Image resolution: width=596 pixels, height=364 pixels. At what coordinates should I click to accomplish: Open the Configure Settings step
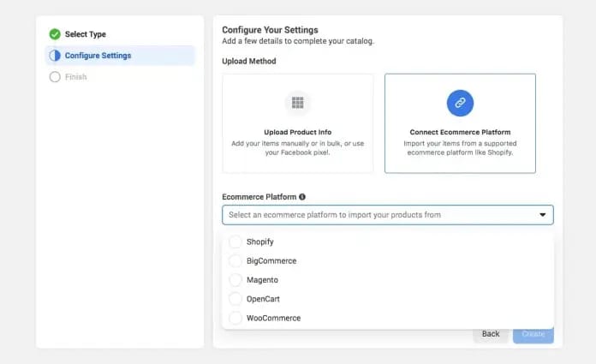(x=98, y=56)
